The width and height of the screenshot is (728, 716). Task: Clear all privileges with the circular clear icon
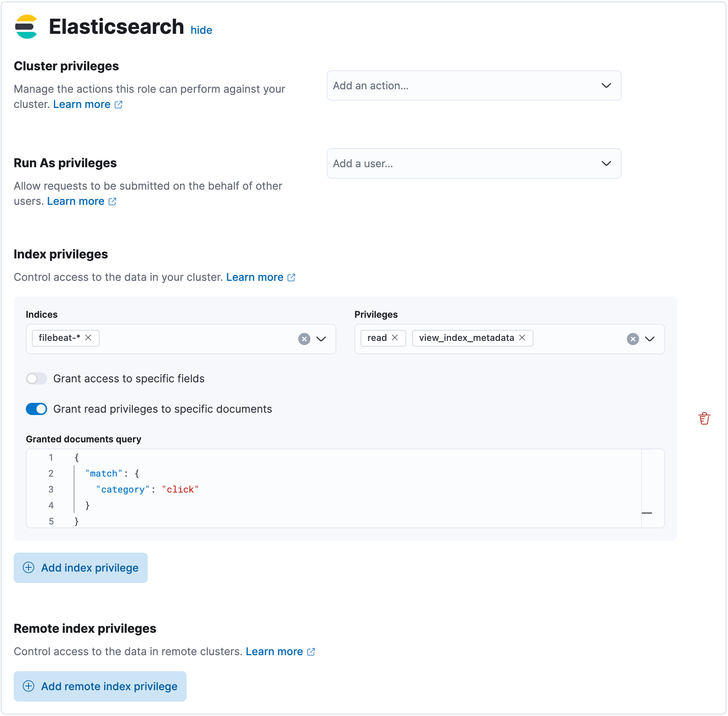click(x=633, y=339)
